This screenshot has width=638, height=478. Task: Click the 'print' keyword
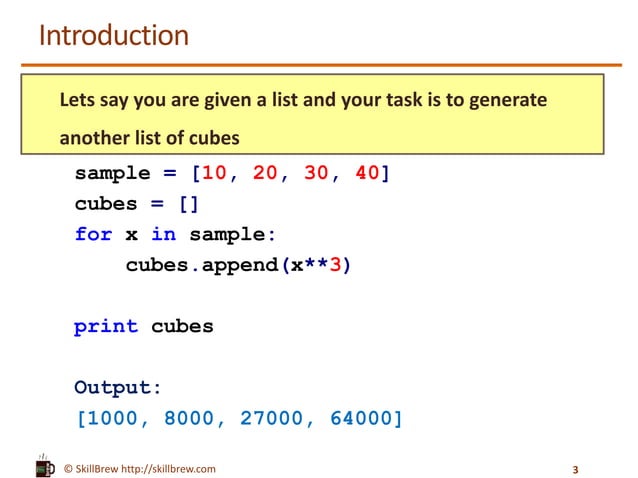[x=106, y=327]
